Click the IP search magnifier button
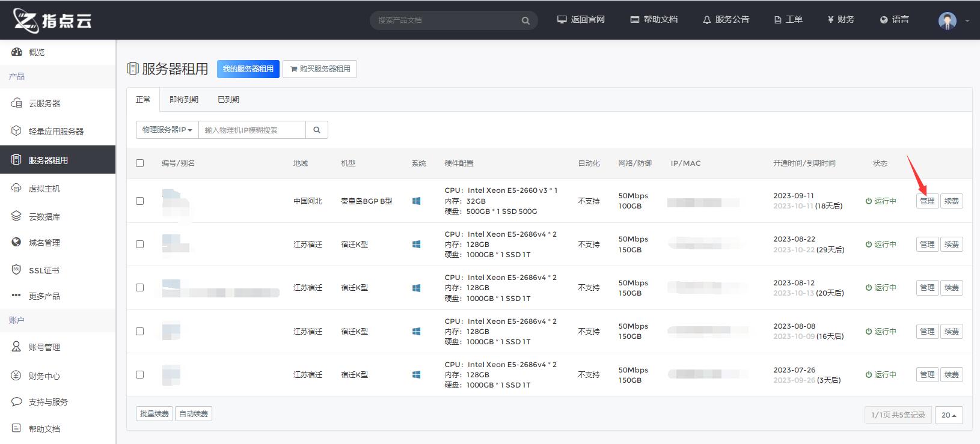This screenshot has height=444, width=980. click(x=317, y=130)
